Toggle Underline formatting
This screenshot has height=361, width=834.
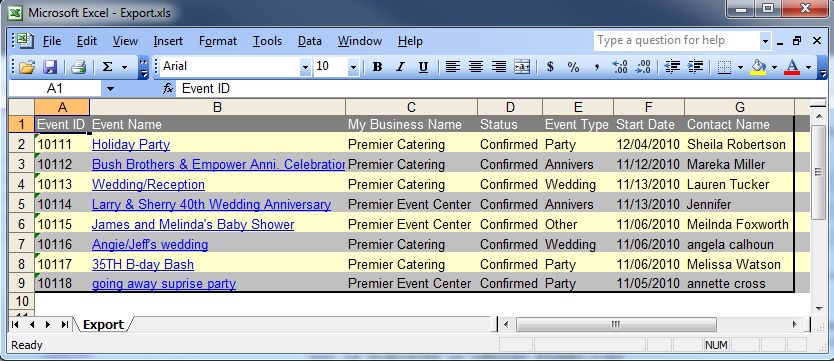point(423,67)
